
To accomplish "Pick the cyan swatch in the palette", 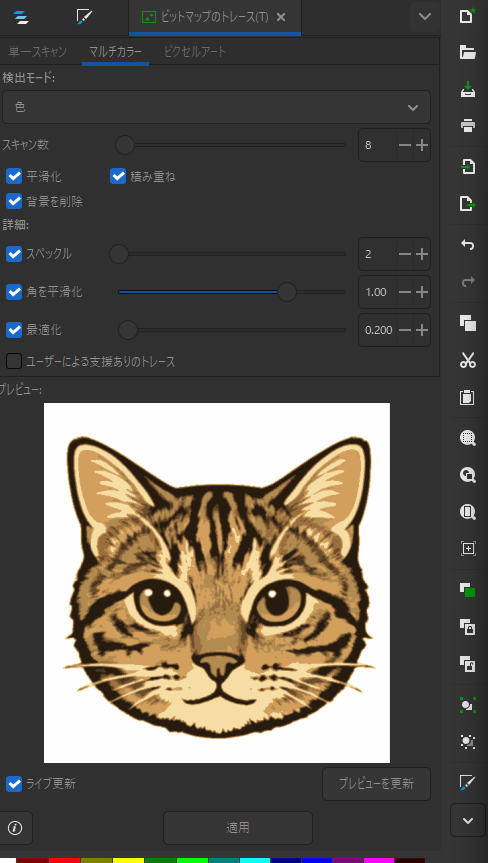I will click(x=255, y=860).
